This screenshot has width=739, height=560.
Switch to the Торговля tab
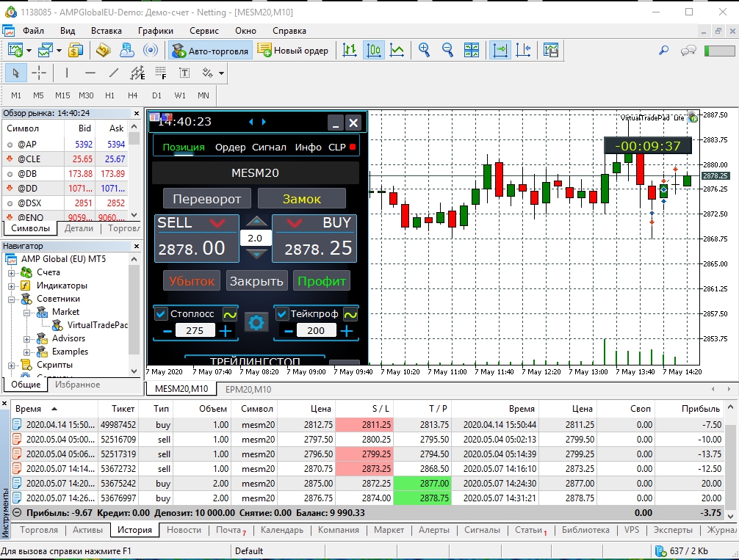pyautogui.click(x=39, y=530)
